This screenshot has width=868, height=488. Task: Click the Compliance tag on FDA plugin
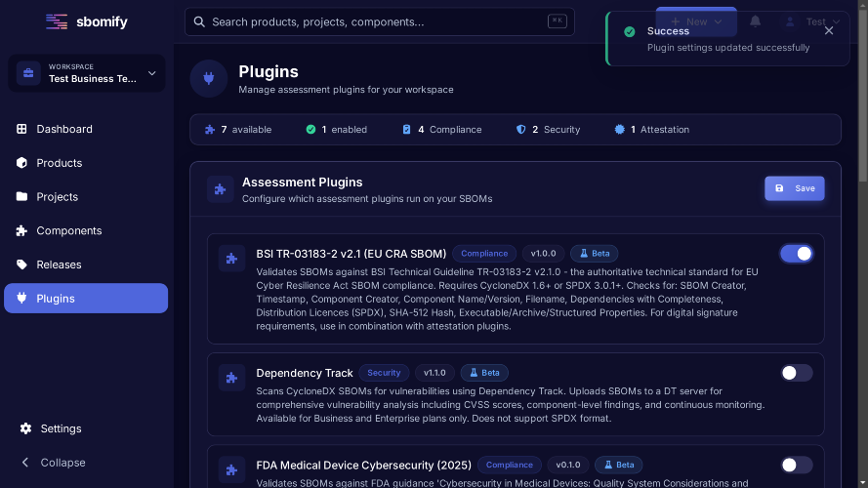coord(510,465)
